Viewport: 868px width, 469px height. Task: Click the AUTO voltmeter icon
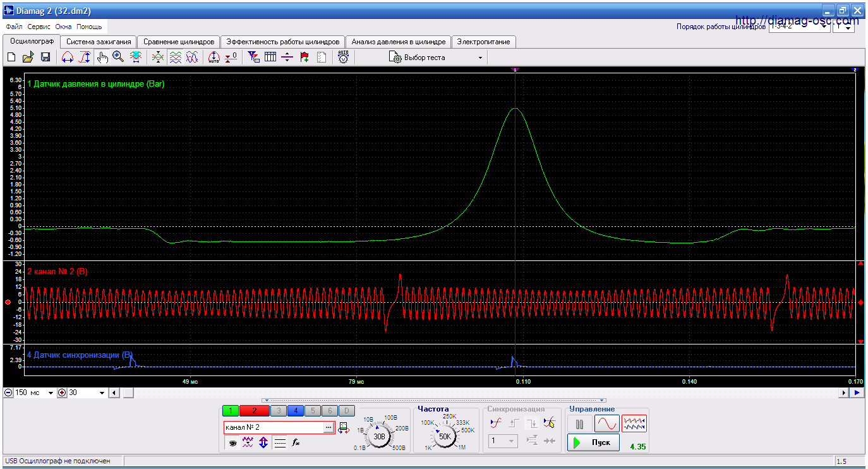click(343, 58)
